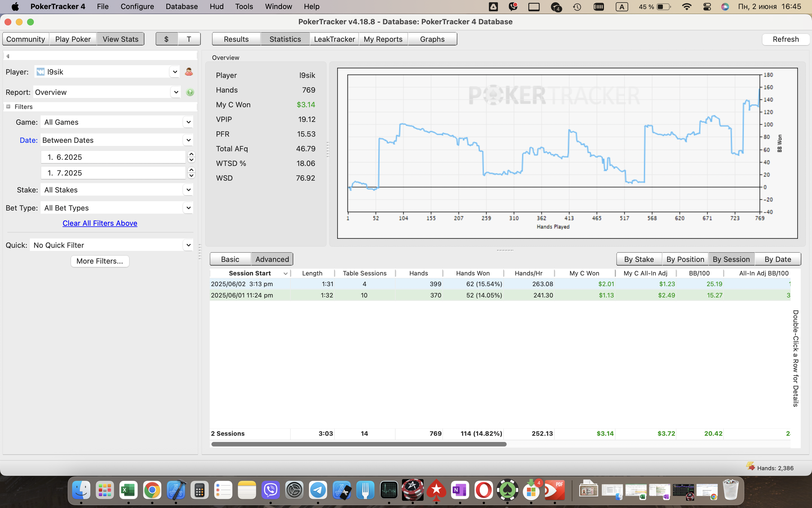Group results By Stake
812x508 pixels.
tap(639, 259)
